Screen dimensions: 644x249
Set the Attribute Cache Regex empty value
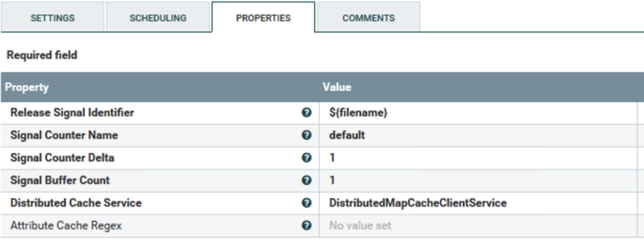pos(478,226)
